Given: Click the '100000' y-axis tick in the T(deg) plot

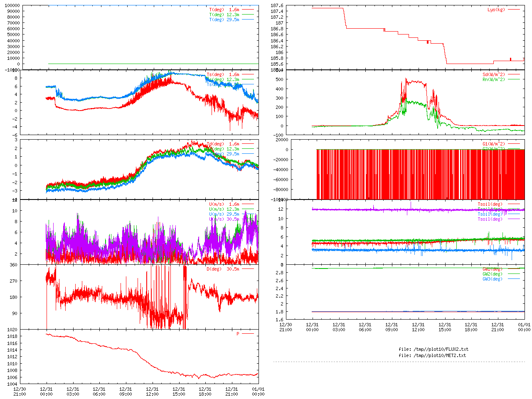Looking at the screenshot, I should 12,5.
